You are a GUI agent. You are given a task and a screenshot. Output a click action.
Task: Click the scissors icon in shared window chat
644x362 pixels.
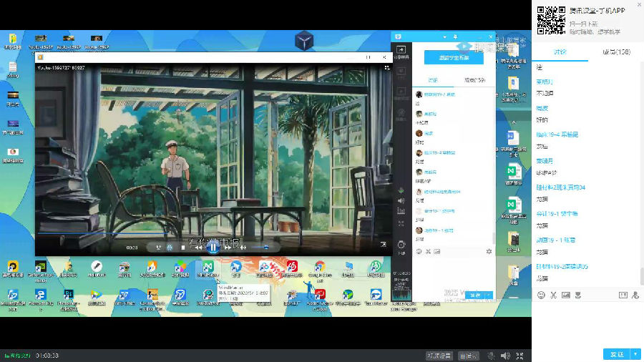pos(428,252)
